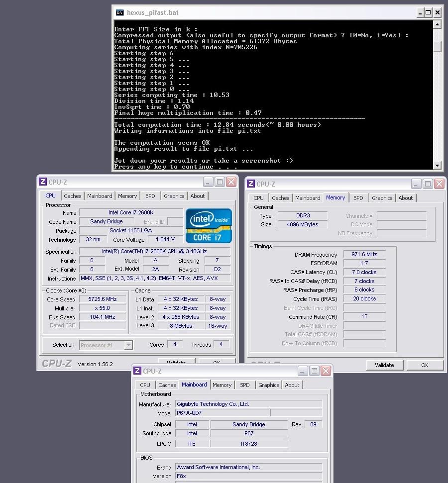The height and width of the screenshot is (483, 448).
Task: Minimize the CPU-Z Memory window
Action: point(416,184)
